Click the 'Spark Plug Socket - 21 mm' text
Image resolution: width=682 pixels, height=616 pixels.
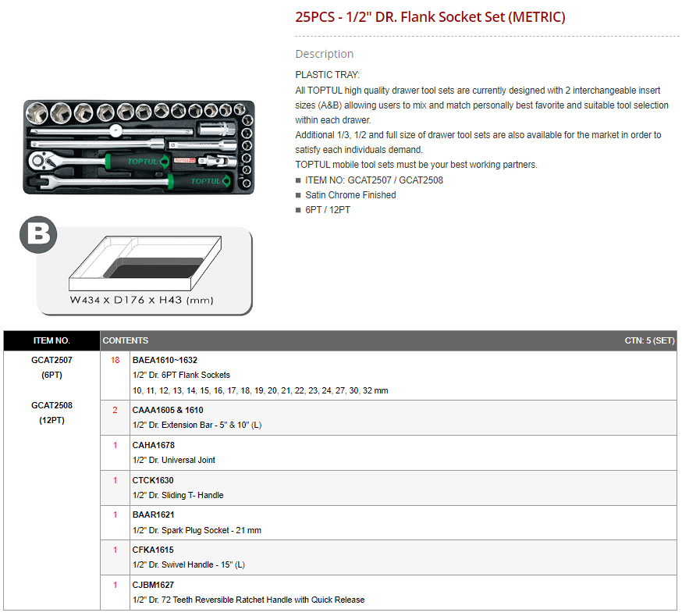click(211, 530)
